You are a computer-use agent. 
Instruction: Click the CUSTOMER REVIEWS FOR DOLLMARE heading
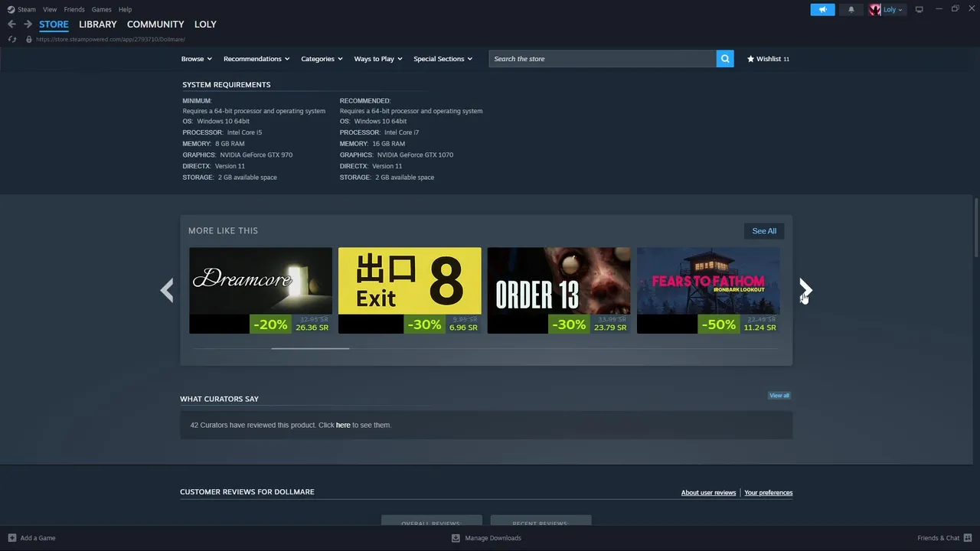tap(247, 492)
